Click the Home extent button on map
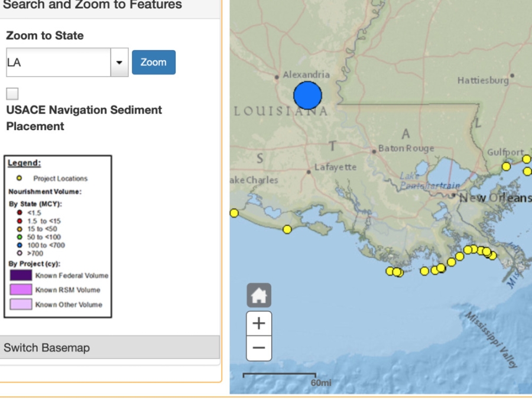The height and width of the screenshot is (399, 532). click(259, 296)
